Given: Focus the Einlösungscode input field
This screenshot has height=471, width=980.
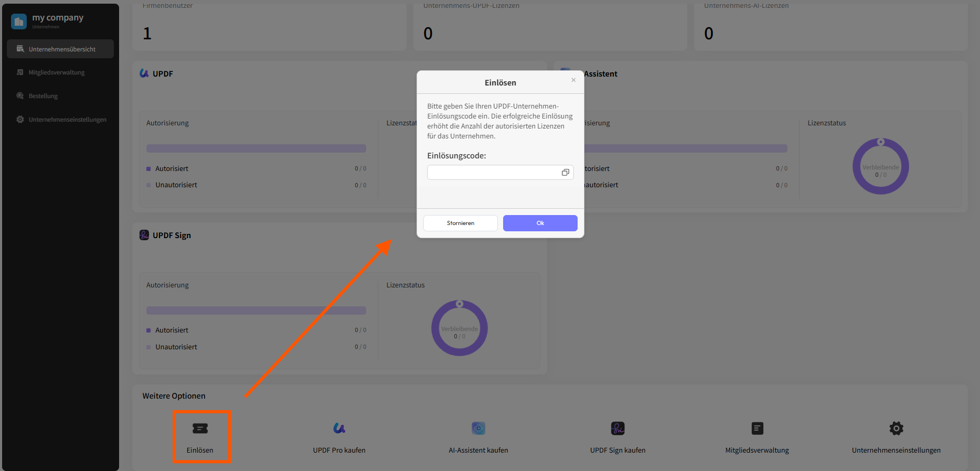Looking at the screenshot, I should pos(500,172).
